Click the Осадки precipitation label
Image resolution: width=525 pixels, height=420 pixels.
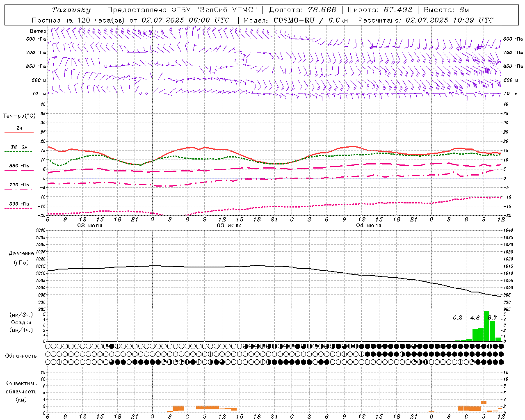tap(21, 322)
